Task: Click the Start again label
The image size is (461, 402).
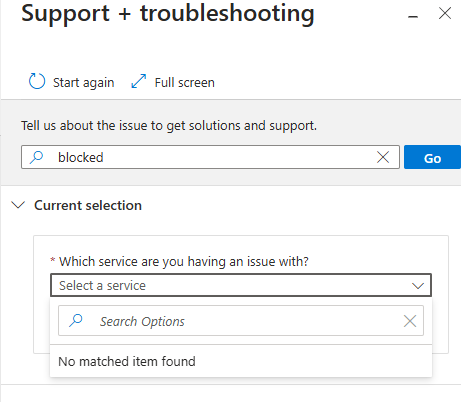Action: 84,83
